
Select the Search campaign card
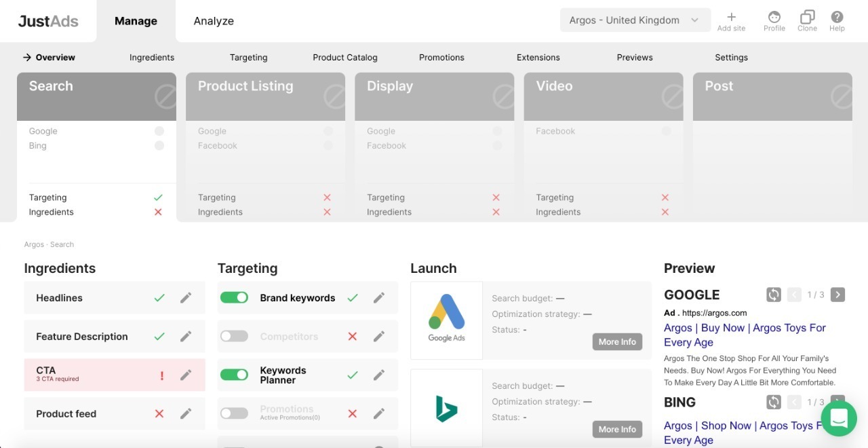96,147
